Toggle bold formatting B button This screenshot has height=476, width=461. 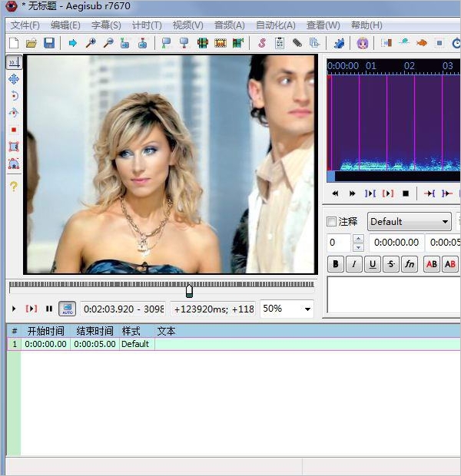[x=336, y=264]
